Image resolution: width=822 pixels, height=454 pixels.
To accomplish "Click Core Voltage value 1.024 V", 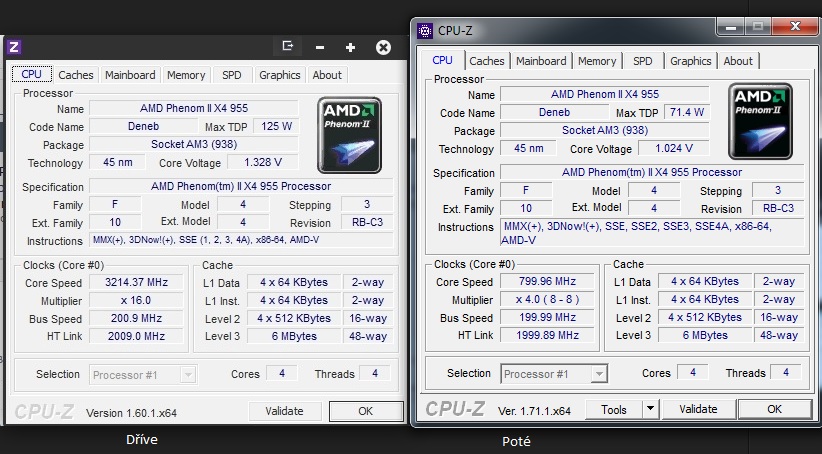I will tap(674, 148).
